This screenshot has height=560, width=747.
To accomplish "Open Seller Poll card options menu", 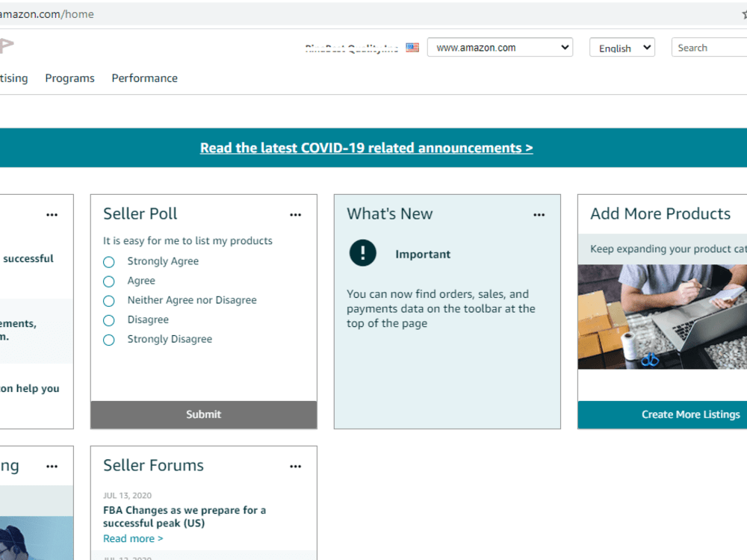I will (295, 215).
